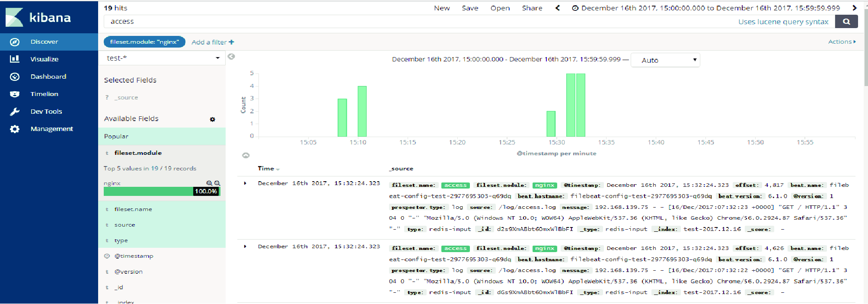Open the Management gear icon
868x304 pixels.
[15, 129]
